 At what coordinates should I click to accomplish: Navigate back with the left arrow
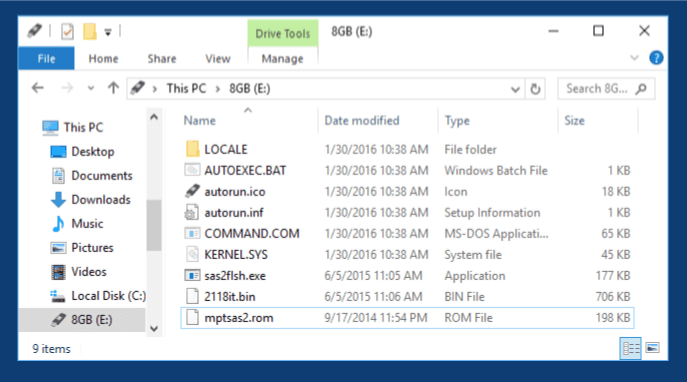pos(38,88)
